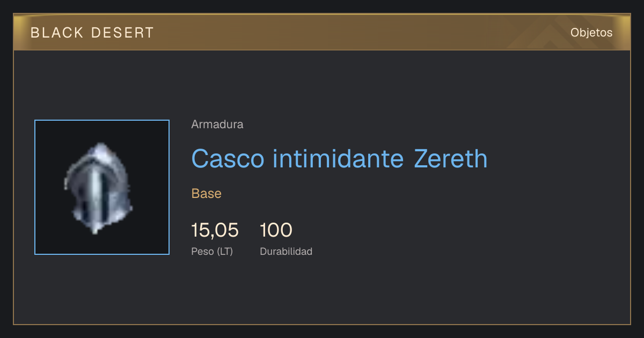Click the BLACK DESERT logo text
644x338 pixels.
click(92, 33)
